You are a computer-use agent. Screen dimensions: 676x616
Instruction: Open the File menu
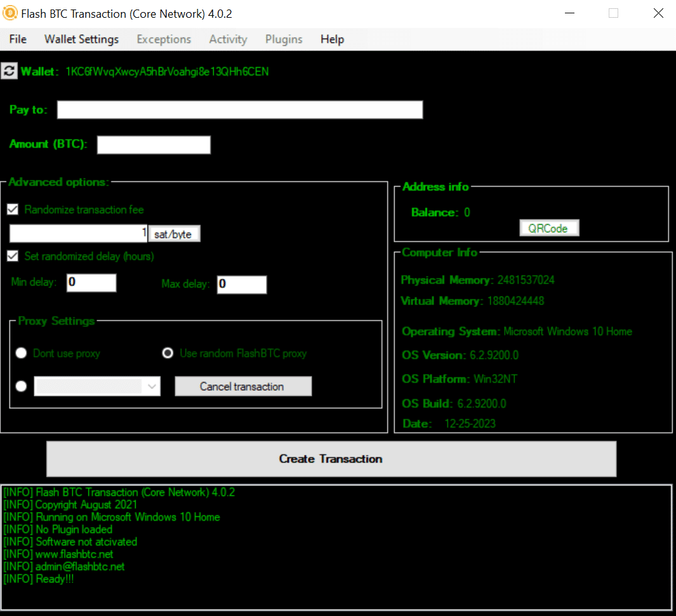point(18,39)
